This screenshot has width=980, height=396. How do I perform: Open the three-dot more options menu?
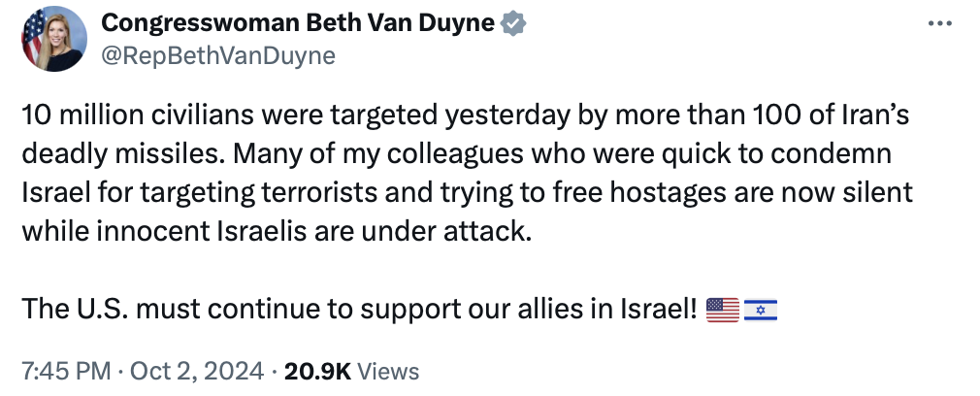click(x=940, y=23)
